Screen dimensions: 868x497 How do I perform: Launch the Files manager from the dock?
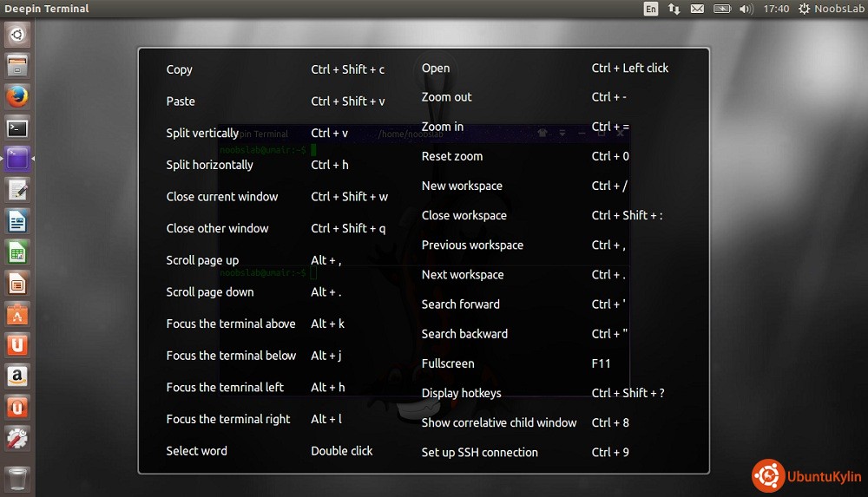[17, 66]
